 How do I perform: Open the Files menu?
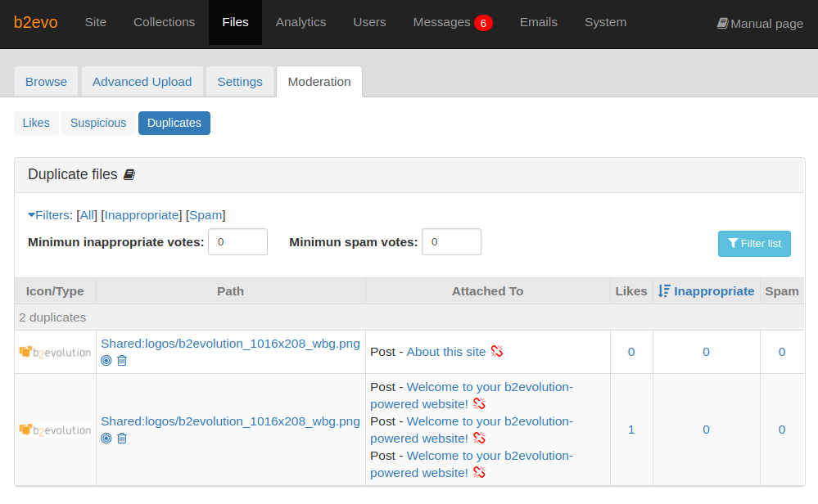coord(235,22)
